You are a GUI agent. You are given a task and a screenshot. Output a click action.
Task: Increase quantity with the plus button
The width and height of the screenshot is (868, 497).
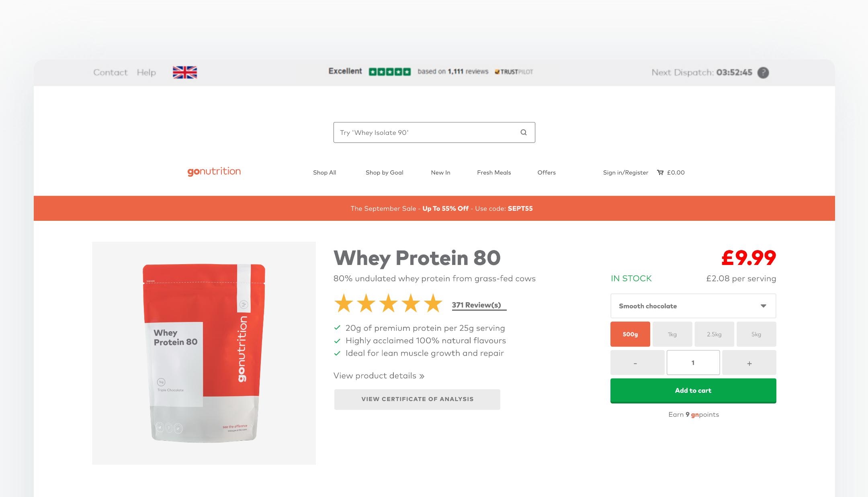coord(749,363)
